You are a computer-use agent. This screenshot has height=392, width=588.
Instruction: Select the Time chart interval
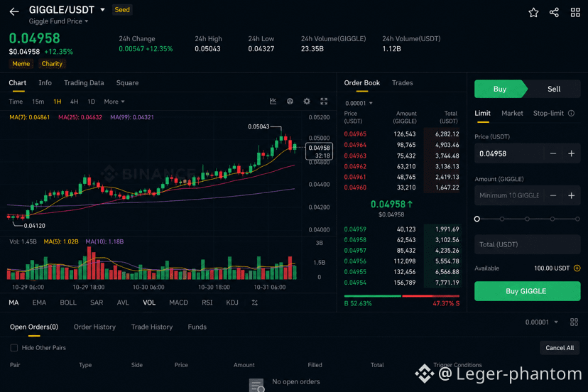[16, 102]
